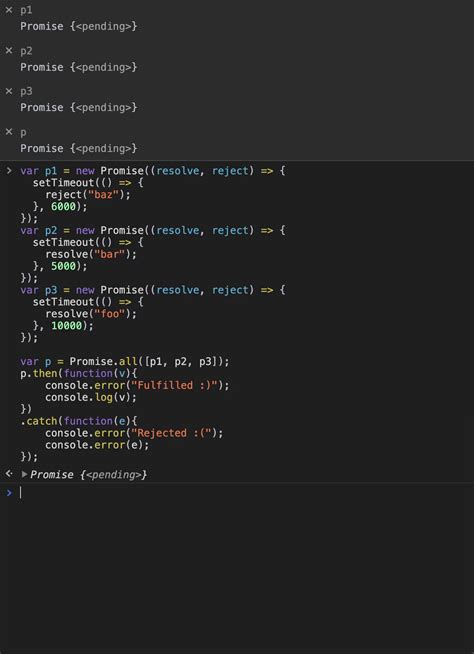Click the blue prompt chevron icon

(9, 493)
